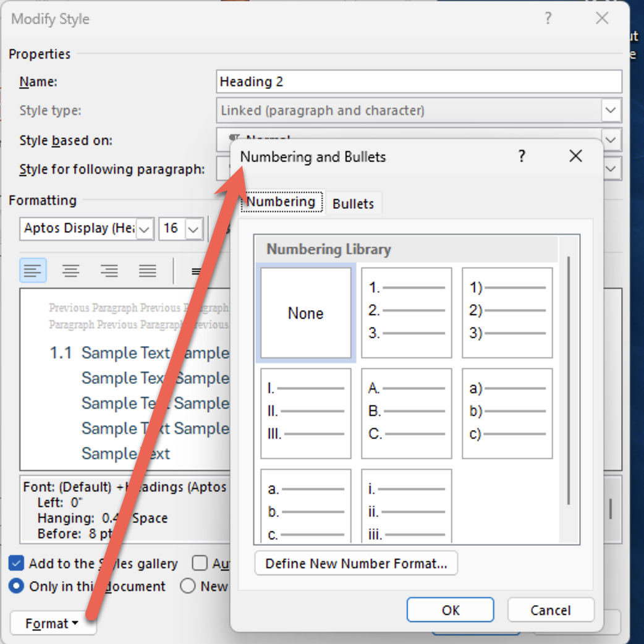This screenshot has height=644, width=644.
Task: Click Define New Number Format button
Action: click(x=356, y=564)
